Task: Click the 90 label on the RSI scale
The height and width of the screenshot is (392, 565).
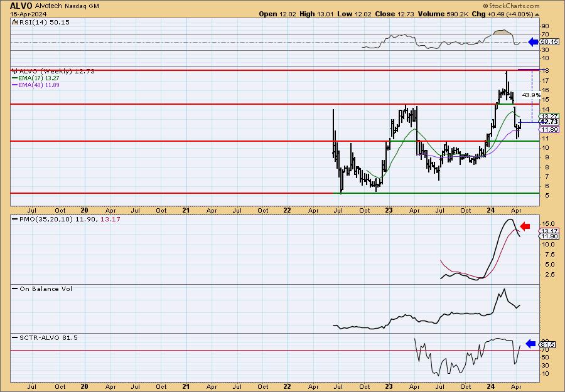Action: (545, 26)
